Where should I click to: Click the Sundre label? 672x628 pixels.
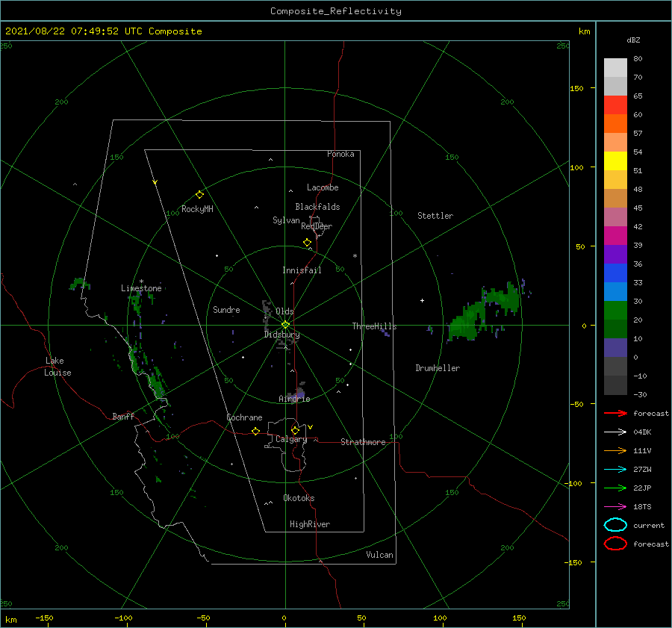pos(226,309)
